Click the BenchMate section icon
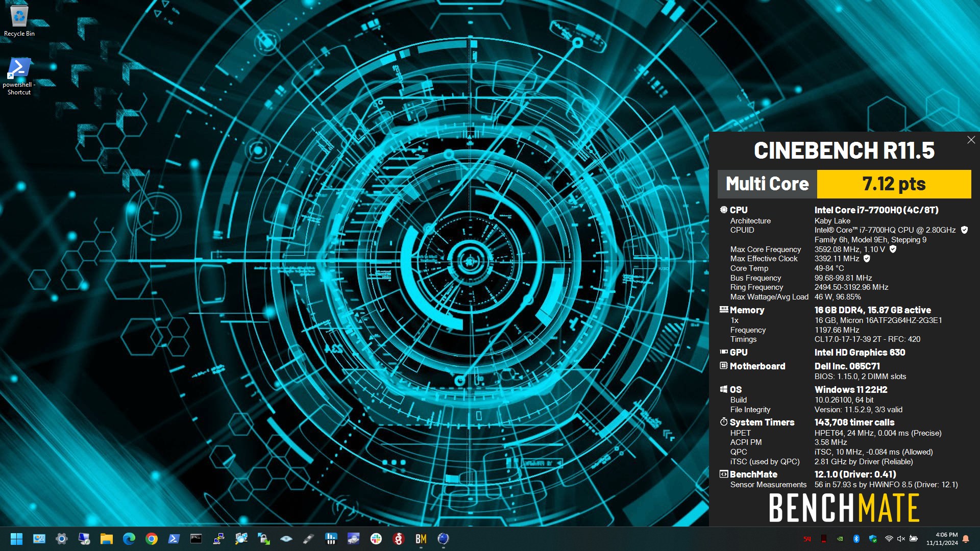This screenshot has height=551, width=980. click(x=723, y=474)
